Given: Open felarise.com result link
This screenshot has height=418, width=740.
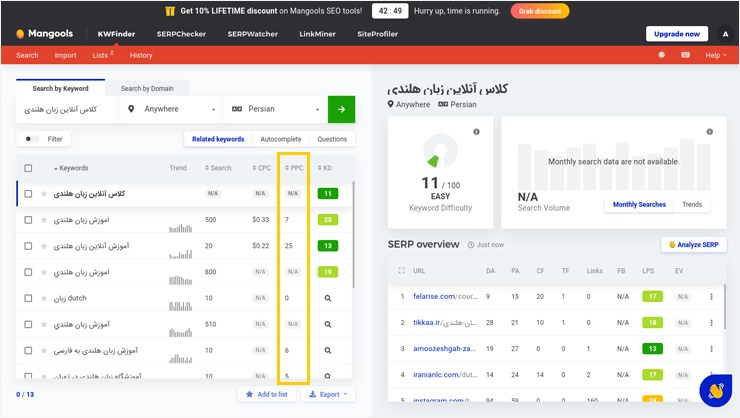Looking at the screenshot, I should point(445,296).
